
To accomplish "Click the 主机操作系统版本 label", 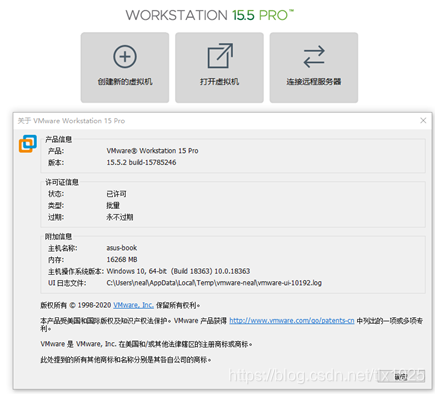I will (x=76, y=271).
